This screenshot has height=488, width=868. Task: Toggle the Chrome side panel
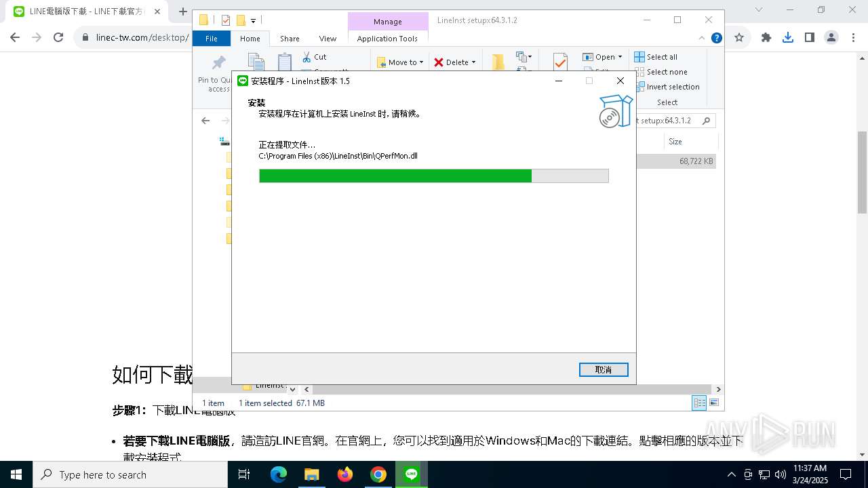810,37
